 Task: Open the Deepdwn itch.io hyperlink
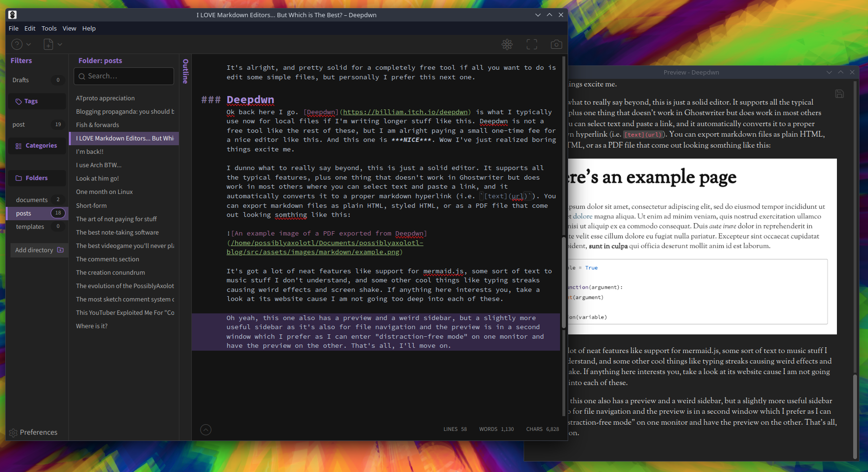[406, 112]
